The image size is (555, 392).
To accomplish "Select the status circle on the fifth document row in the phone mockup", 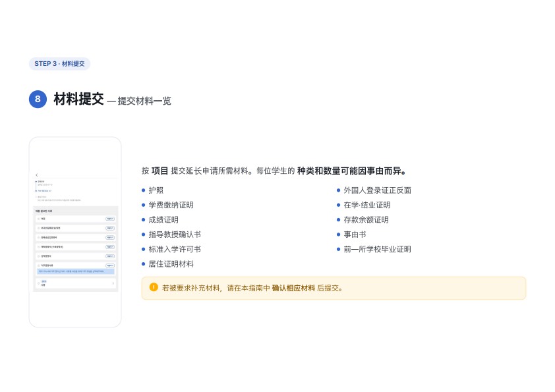I will (39, 256).
